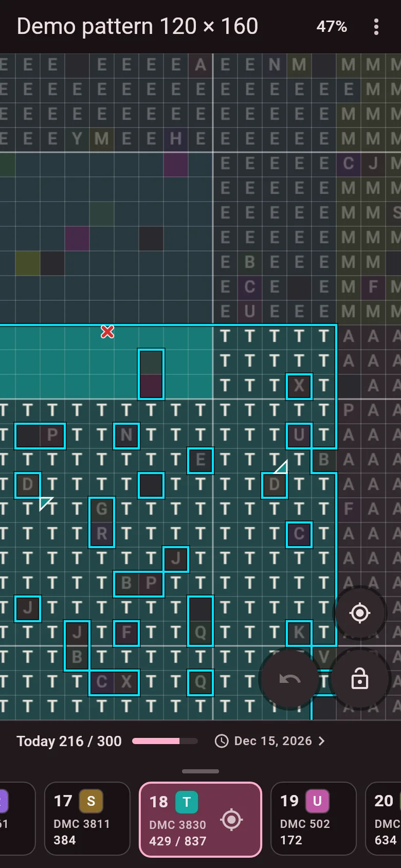The height and width of the screenshot is (868, 401).
Task: Tap the clock icon beside the date
Action: coord(222,741)
